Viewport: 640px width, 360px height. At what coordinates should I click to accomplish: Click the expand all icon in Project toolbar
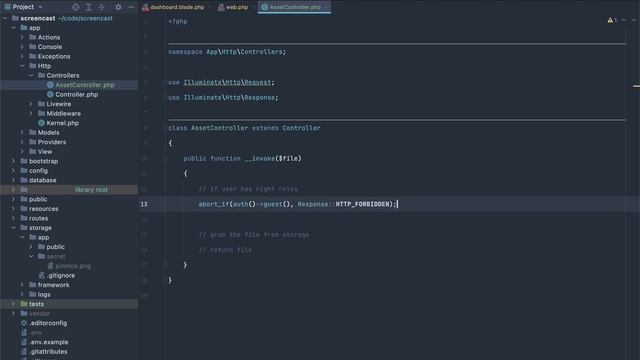pyautogui.click(x=89, y=7)
